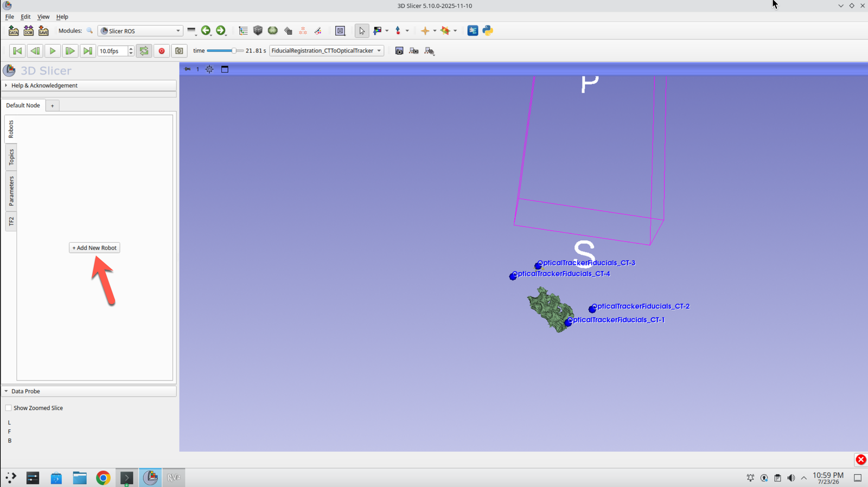Center the 3D view with the crosshair icon
The image size is (868, 487).
209,69
